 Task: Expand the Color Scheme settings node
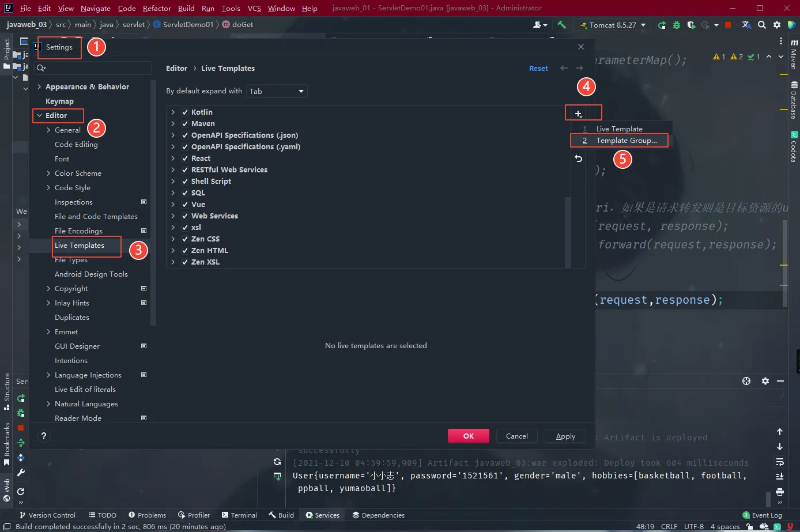(x=48, y=173)
